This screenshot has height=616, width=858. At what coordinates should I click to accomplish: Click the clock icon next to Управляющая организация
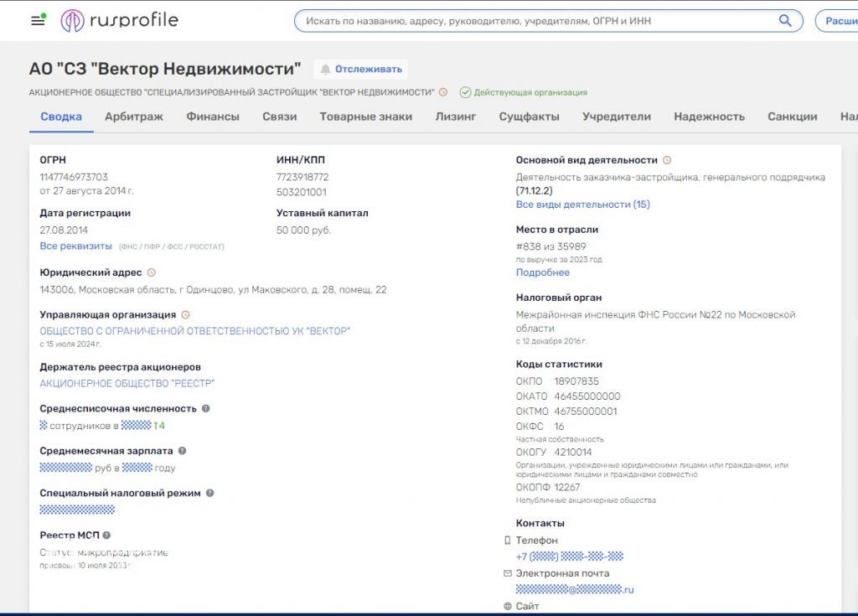(185, 315)
